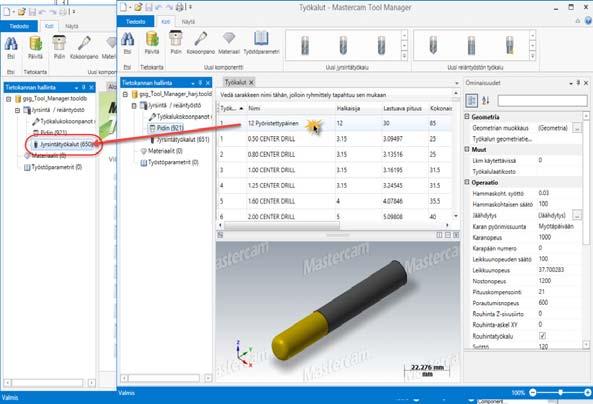Click open file icon in front title bar
The image size is (593, 404).
[138, 7]
